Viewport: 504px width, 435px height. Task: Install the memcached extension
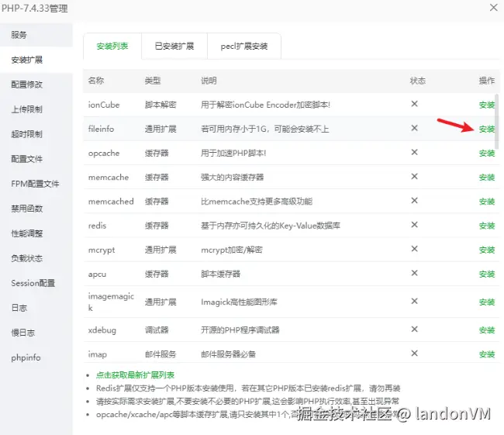point(487,202)
